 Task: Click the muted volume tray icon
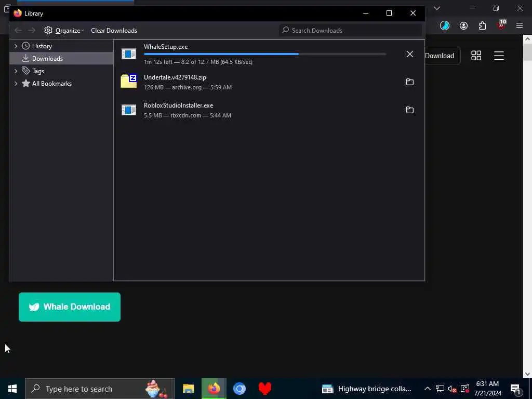452,389
